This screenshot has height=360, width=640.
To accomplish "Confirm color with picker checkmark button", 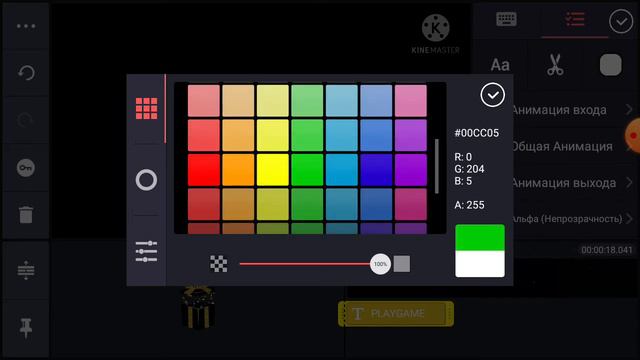I will (492, 95).
